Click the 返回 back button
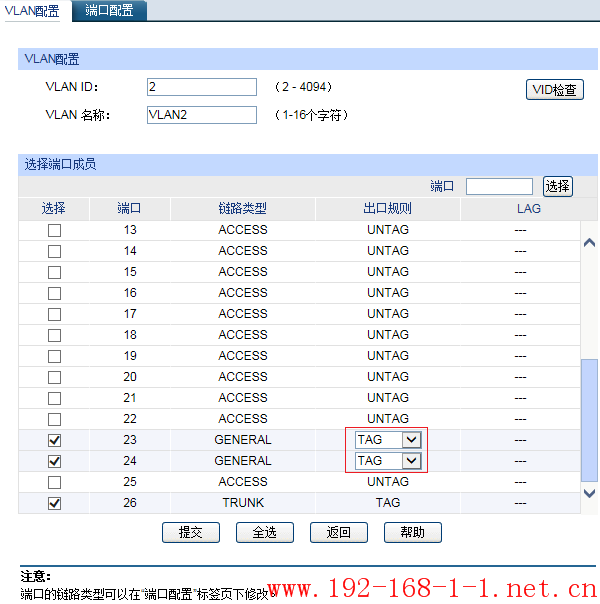The width and height of the screenshot is (600, 604). (339, 532)
